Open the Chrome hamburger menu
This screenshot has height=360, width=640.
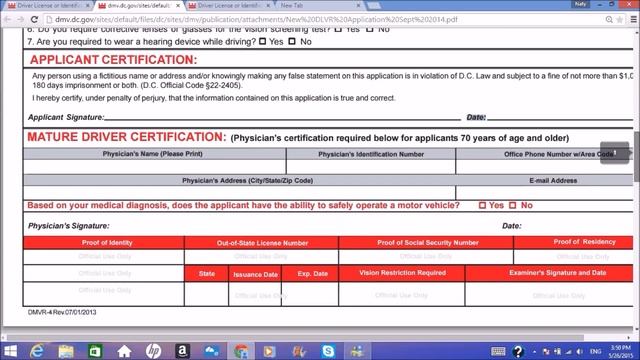[x=633, y=20]
